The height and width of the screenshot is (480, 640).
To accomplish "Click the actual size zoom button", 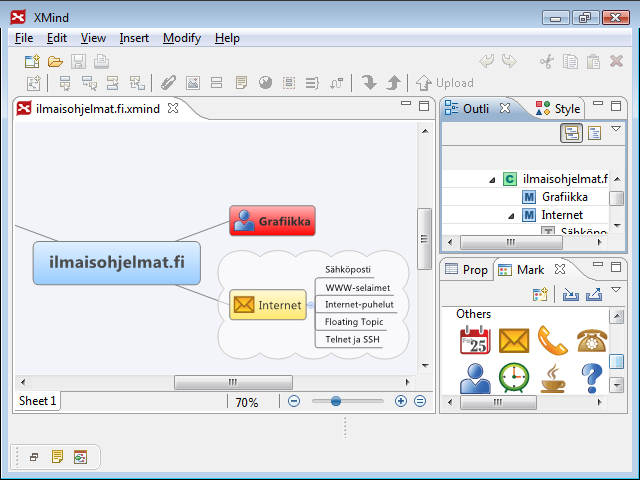I will click(x=420, y=401).
